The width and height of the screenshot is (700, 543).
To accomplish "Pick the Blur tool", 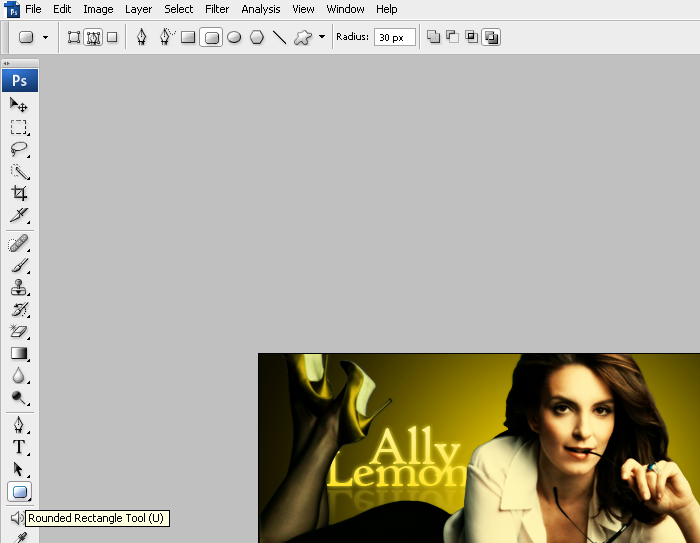I will (x=19, y=376).
